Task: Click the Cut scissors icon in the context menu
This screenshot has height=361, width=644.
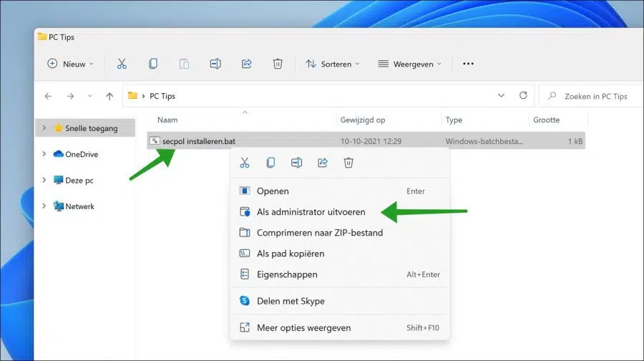Action: 245,163
